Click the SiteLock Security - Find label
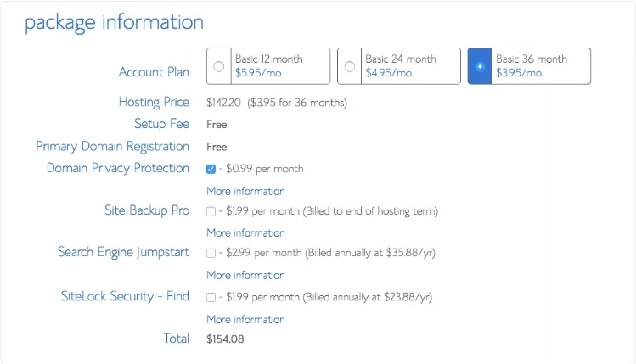 125,296
